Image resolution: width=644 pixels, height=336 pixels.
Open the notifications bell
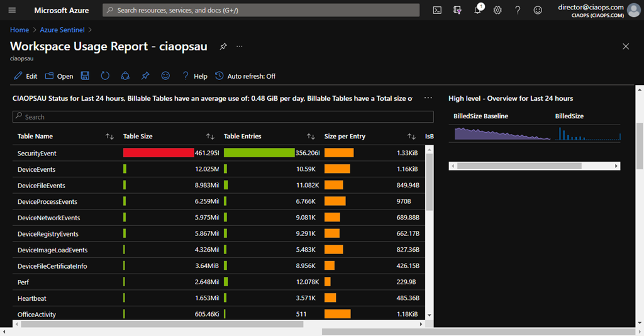click(x=477, y=10)
